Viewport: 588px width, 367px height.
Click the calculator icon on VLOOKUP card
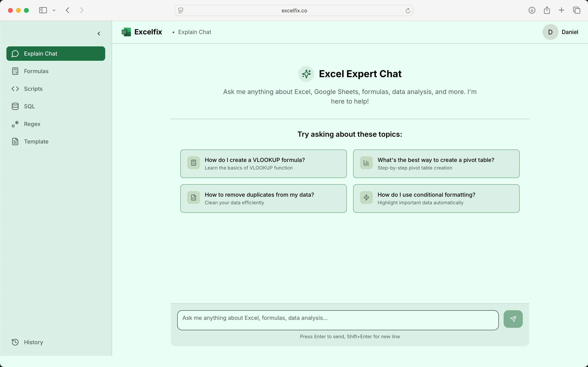pos(194,163)
